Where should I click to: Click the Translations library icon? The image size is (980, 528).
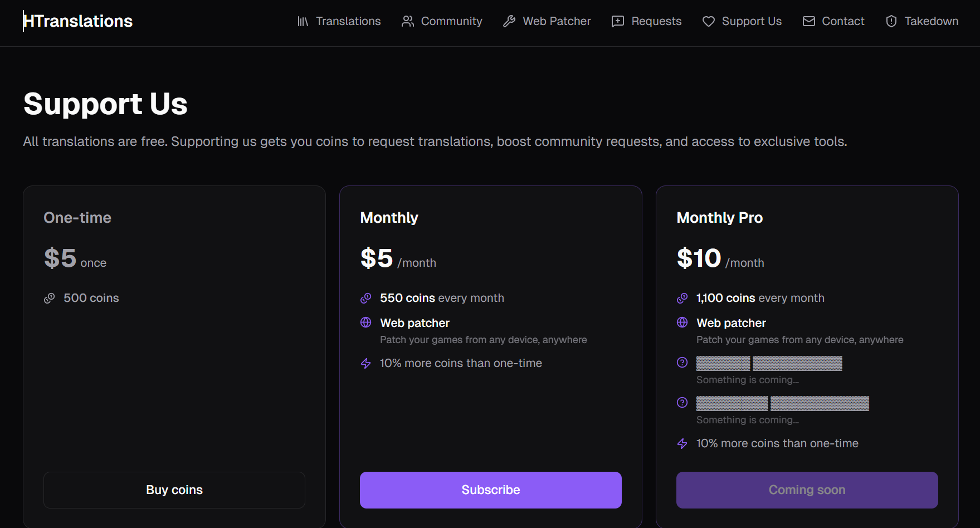[x=303, y=21]
